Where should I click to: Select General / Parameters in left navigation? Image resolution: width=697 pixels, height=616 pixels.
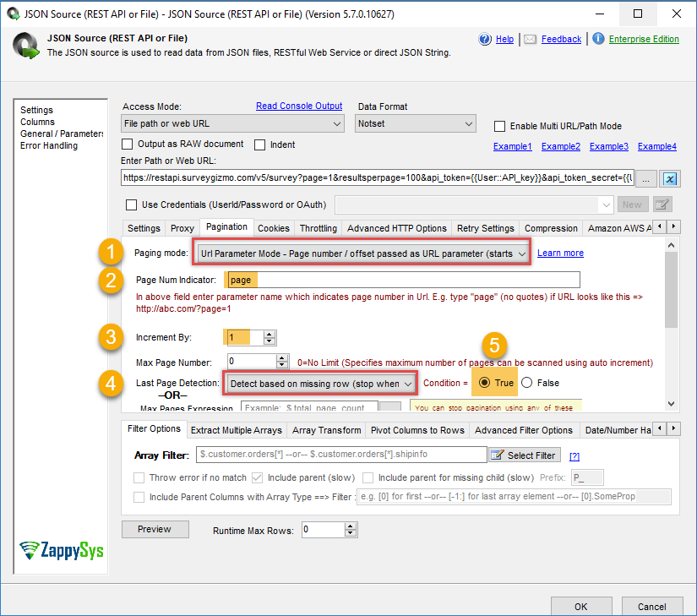tap(62, 134)
